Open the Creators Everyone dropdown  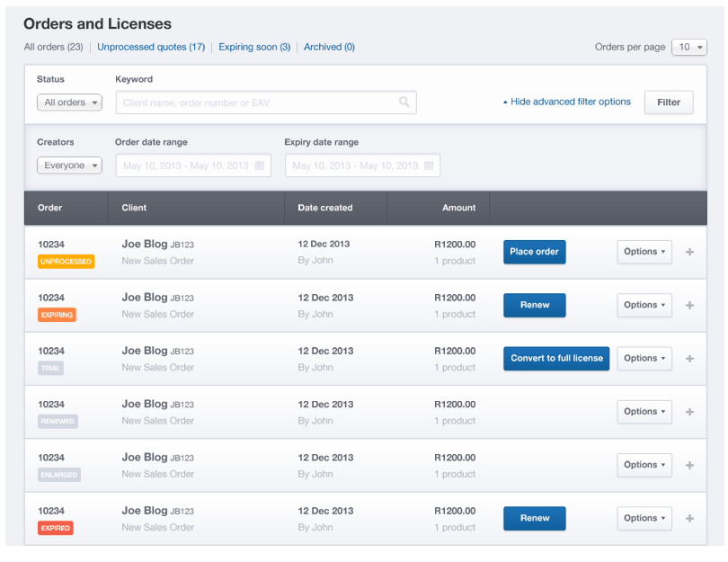pos(69,165)
